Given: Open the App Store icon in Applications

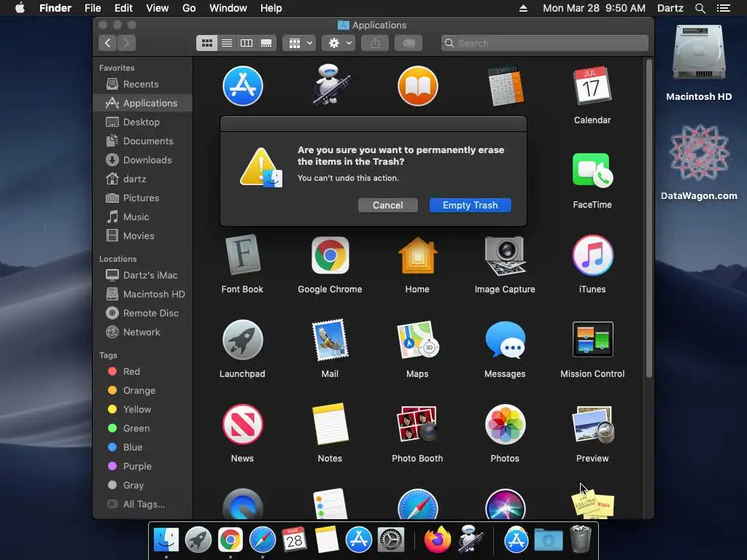Looking at the screenshot, I should click(242, 86).
